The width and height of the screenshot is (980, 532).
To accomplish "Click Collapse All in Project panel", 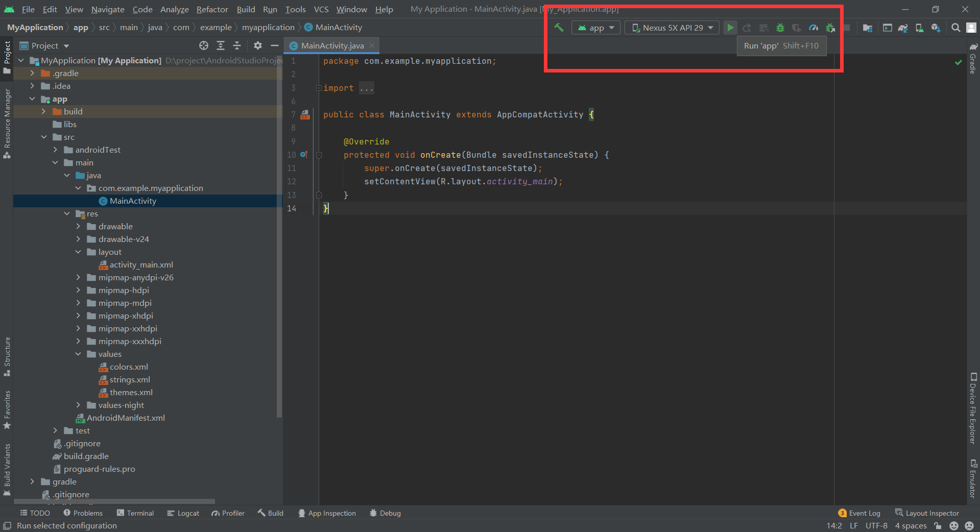I will click(x=237, y=45).
